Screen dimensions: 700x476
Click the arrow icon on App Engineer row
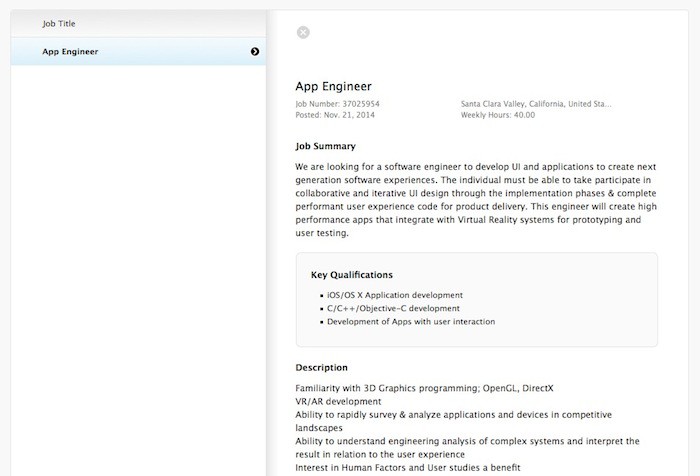click(x=255, y=51)
